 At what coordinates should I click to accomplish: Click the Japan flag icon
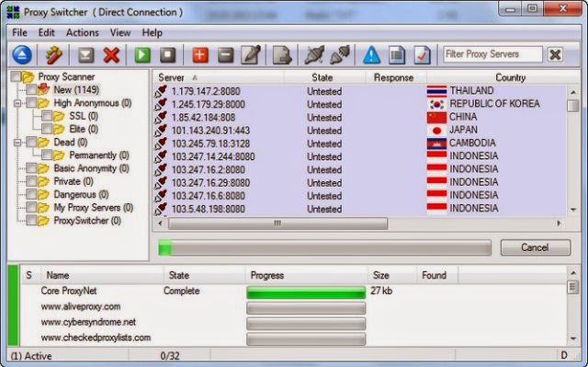point(436,131)
